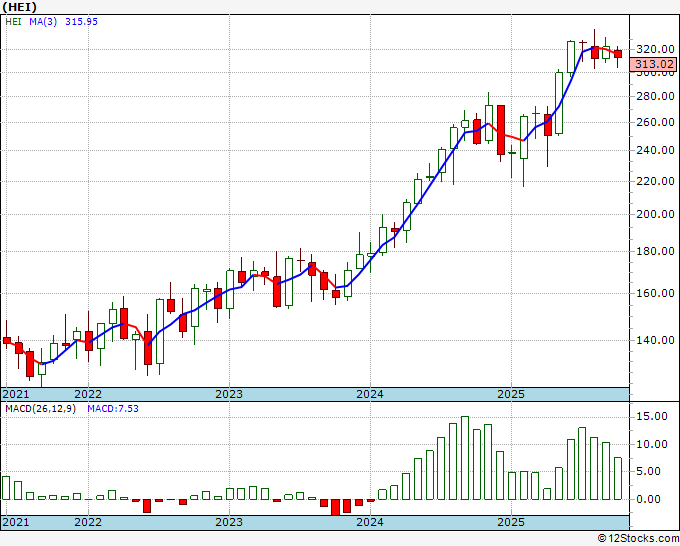Click the 180.00 price axis label
The image size is (680, 546).
[655, 251]
